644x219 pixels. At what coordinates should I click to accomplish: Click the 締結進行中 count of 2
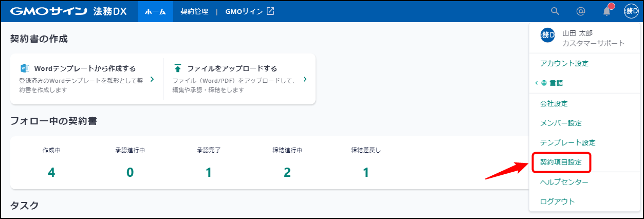[287, 172]
